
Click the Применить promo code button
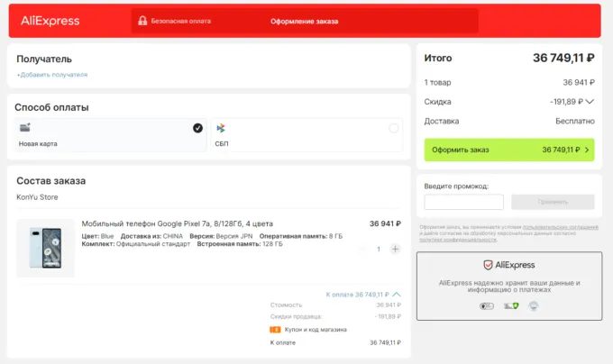552,202
